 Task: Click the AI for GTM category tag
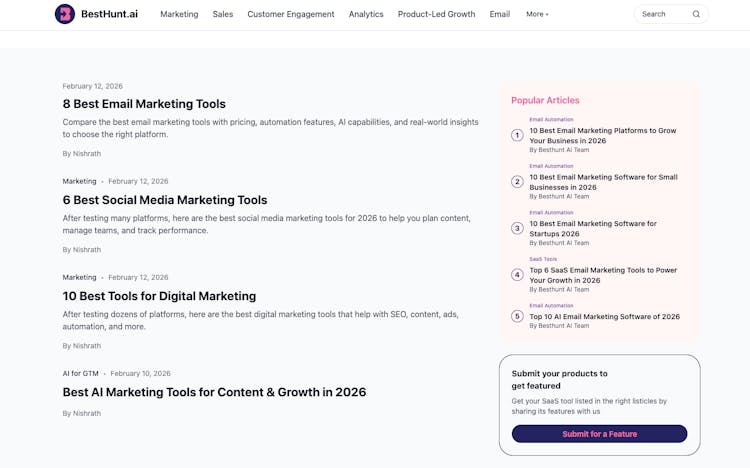[x=80, y=373]
